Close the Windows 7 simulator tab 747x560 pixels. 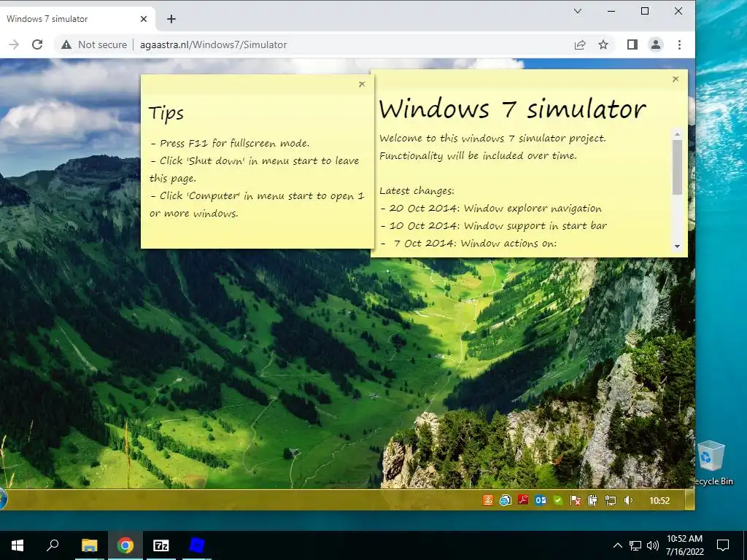click(x=144, y=19)
